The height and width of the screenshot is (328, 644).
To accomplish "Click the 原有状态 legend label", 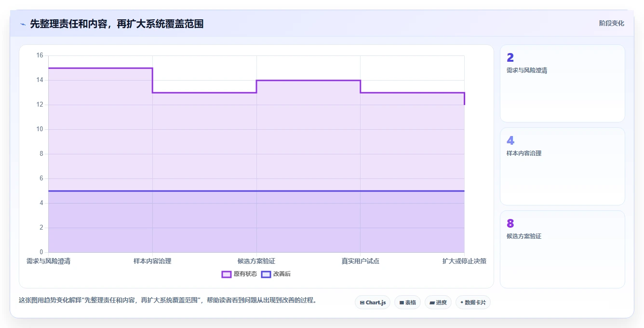I will [x=245, y=274].
